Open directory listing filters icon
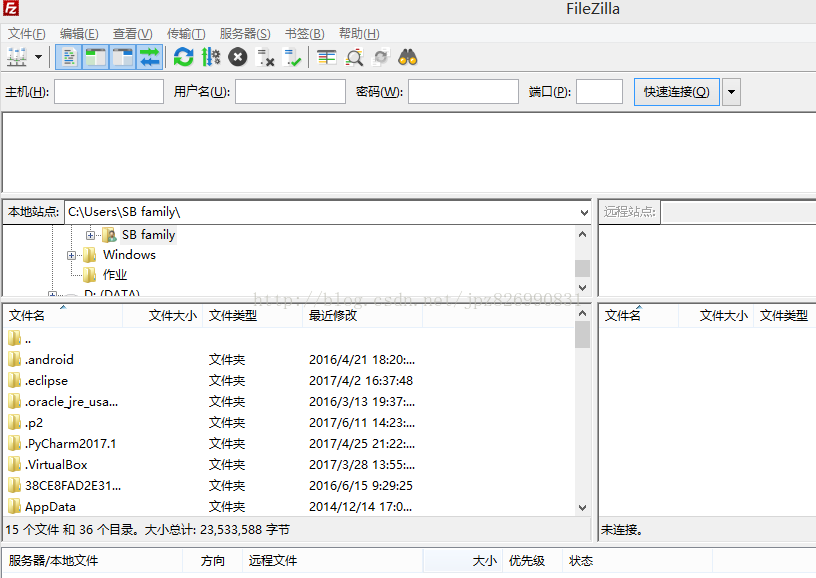 (326, 57)
